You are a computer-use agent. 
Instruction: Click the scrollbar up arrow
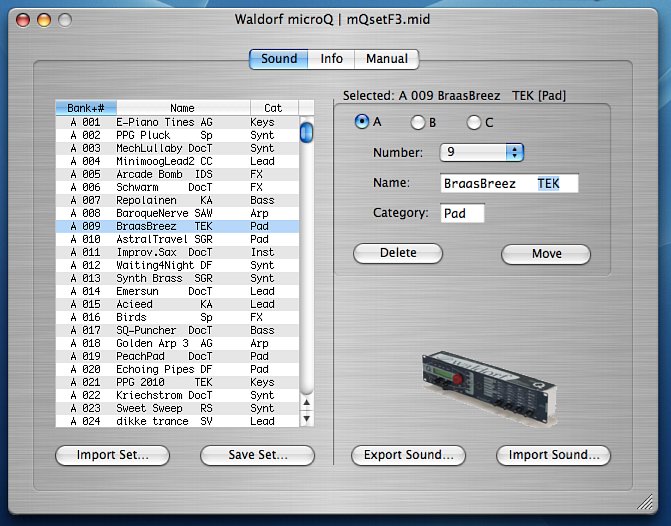click(x=306, y=402)
